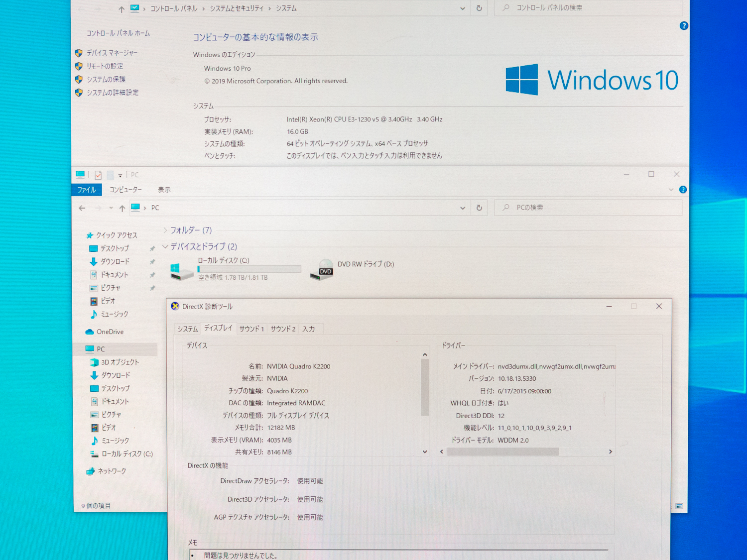Expand フォルダー (7) group
This screenshot has width=747, height=560.
click(x=165, y=230)
